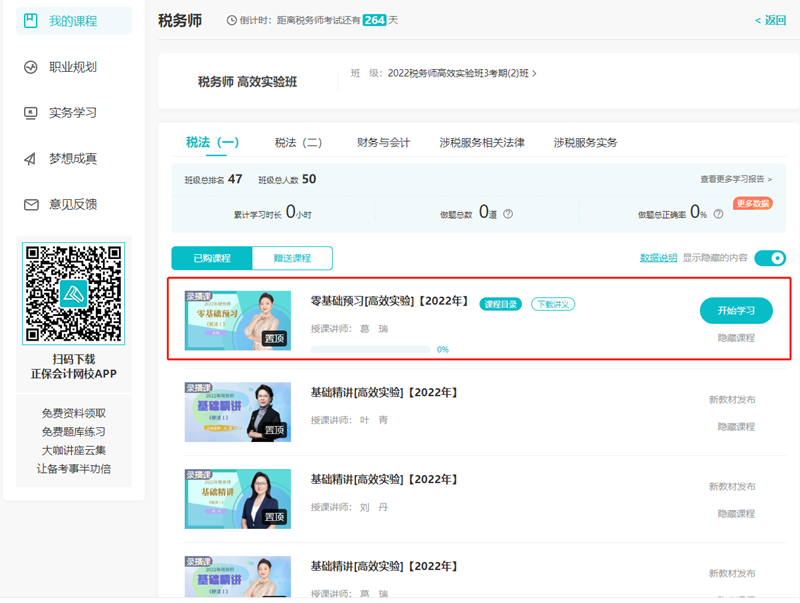Switch to the 税法（二） tab
Image resolution: width=800 pixels, height=603 pixels.
pyautogui.click(x=298, y=142)
